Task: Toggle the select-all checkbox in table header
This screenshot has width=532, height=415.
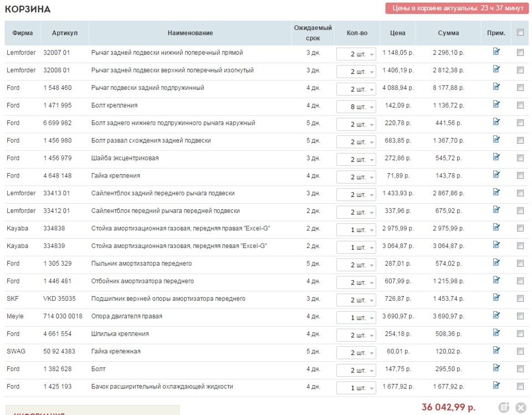Action: pos(520,33)
